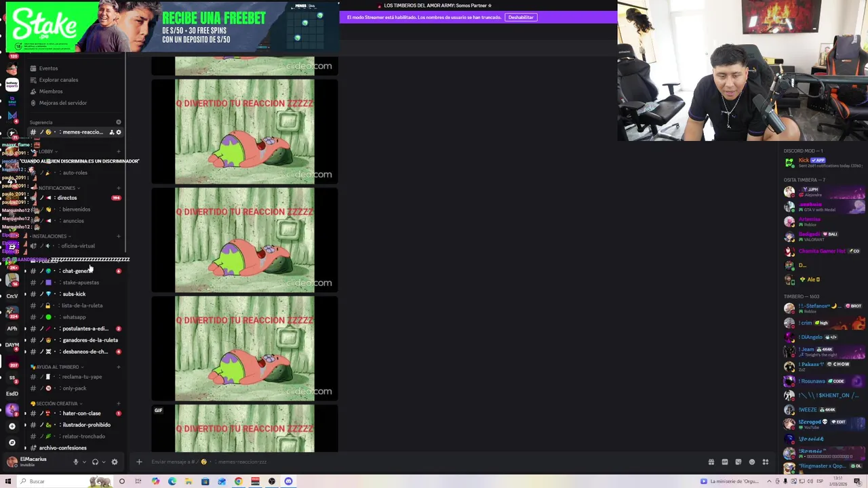Image resolution: width=868 pixels, height=488 pixels.
Task: Click invite icon on memes-reaccion channel
Action: coord(111,132)
